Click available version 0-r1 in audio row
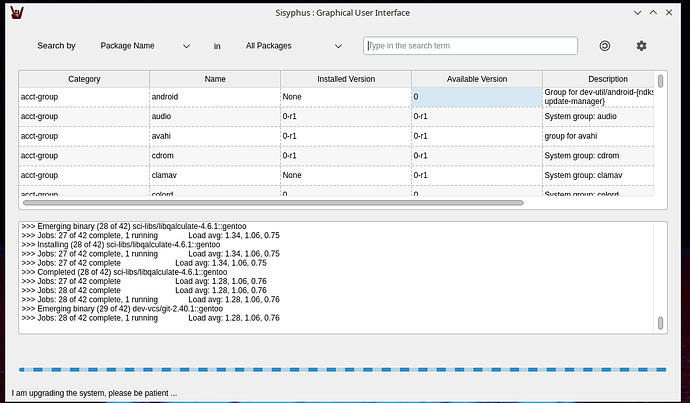 477,117
